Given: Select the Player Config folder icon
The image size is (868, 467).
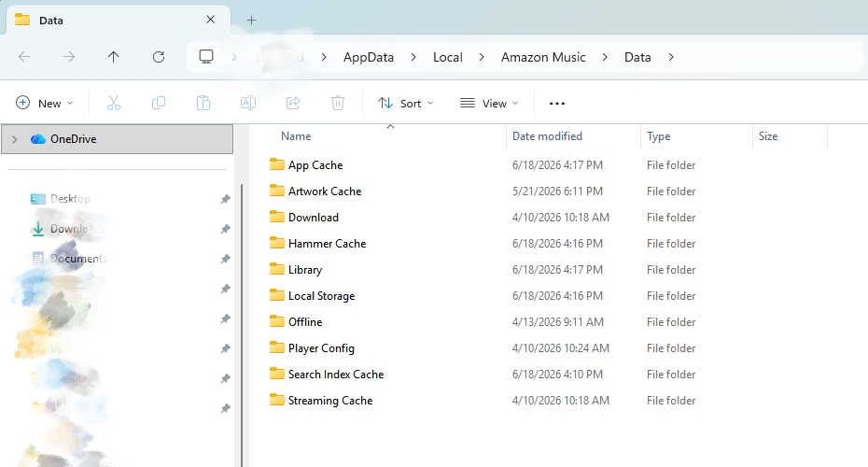Looking at the screenshot, I should click(x=277, y=347).
